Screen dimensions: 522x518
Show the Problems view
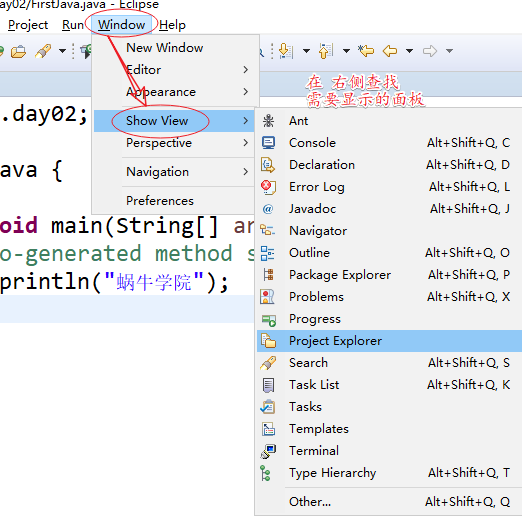tap(389, 297)
